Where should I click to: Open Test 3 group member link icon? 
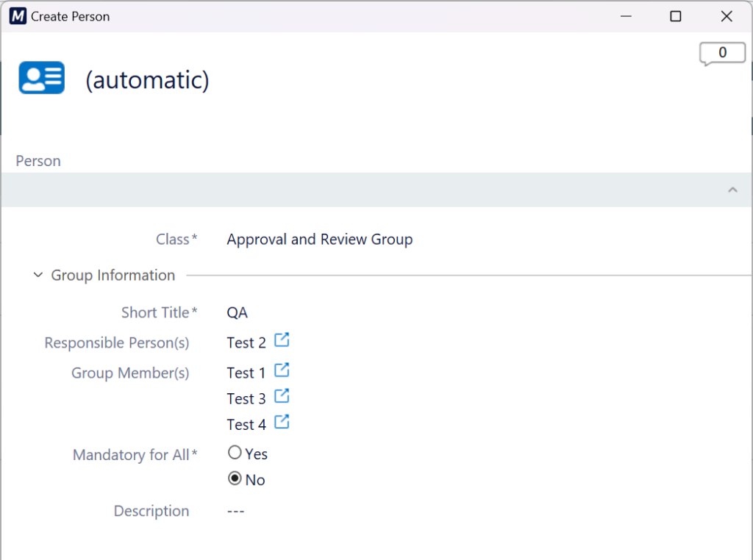coord(282,396)
